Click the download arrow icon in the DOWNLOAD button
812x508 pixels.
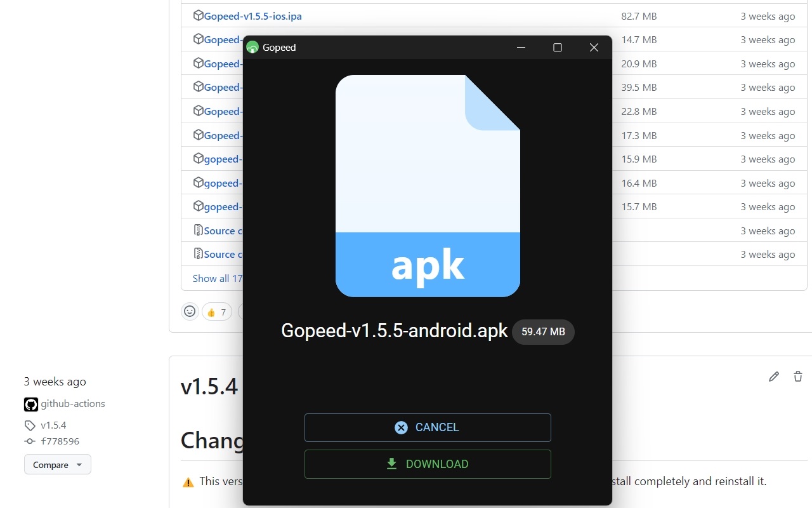[391, 464]
